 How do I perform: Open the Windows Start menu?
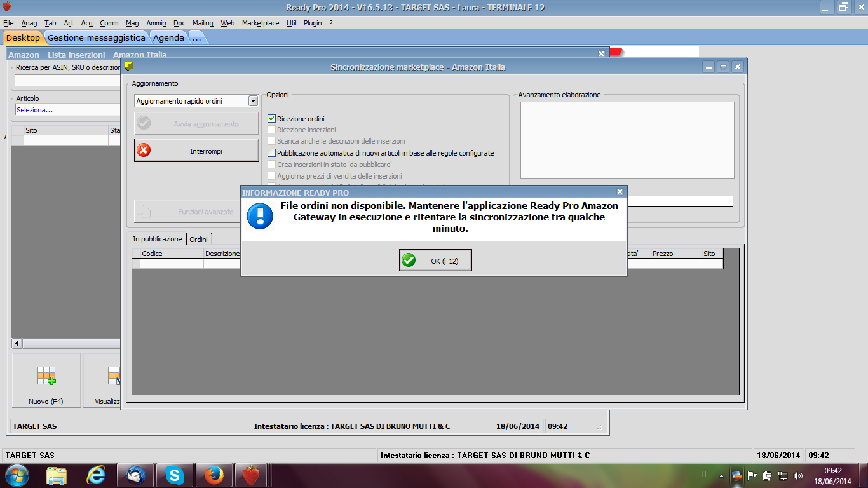click(x=17, y=475)
